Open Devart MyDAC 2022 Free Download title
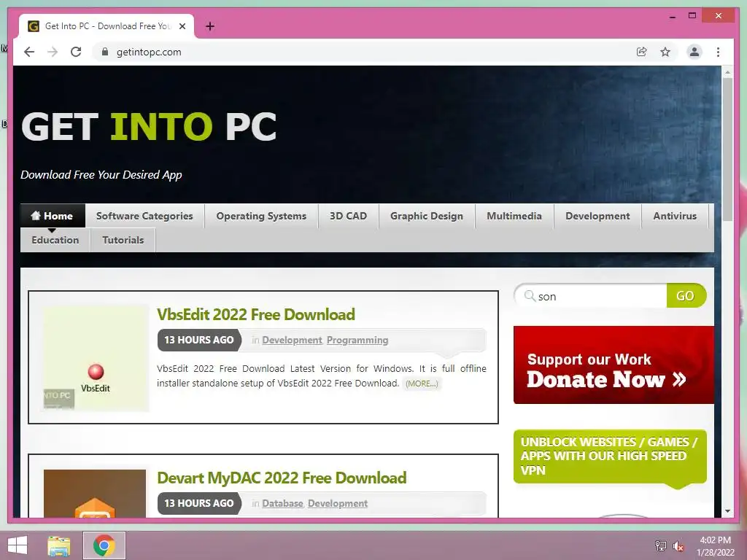Viewport: 747px width, 560px height. click(x=282, y=478)
